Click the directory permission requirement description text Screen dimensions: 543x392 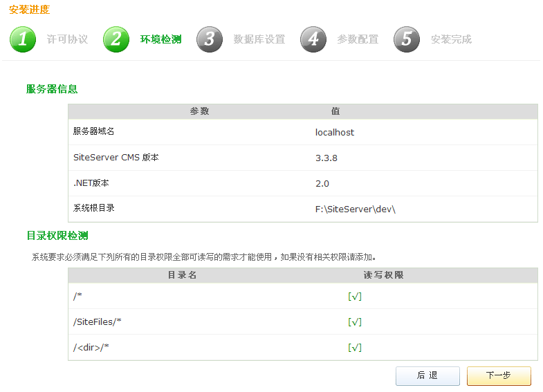pos(204,257)
